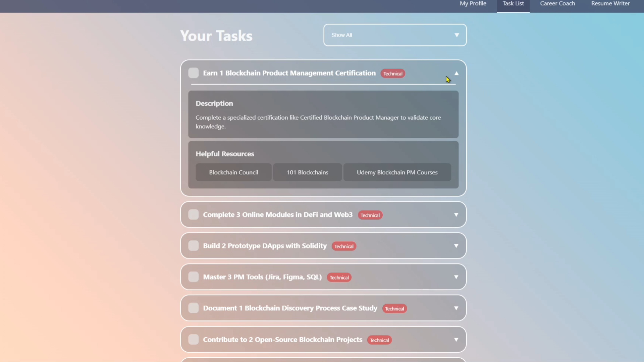The width and height of the screenshot is (644, 362).
Task: Check off Master 3 PM Tools task
Action: [193, 277]
